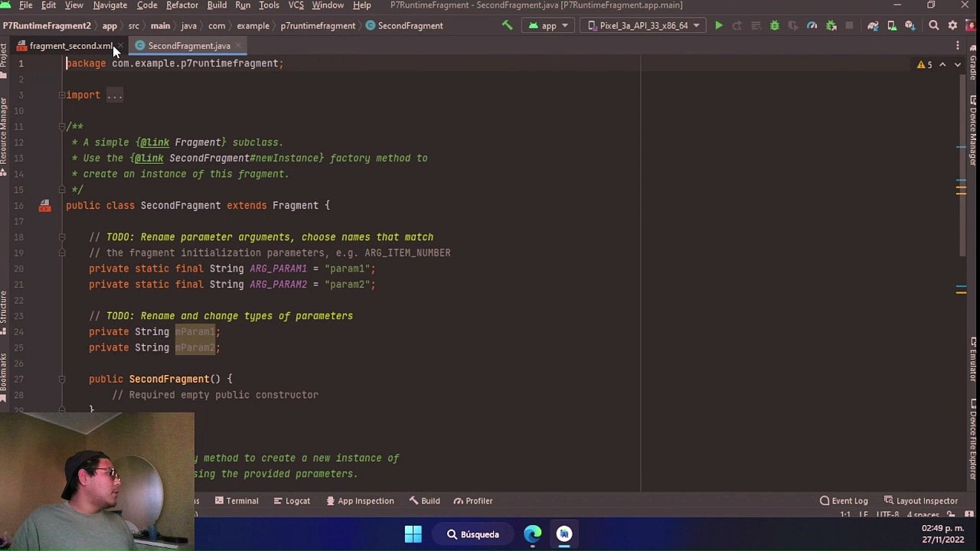The width and height of the screenshot is (980, 551).
Task: Click the class gutter icon beside SecondFragment
Action: pyautogui.click(x=44, y=205)
